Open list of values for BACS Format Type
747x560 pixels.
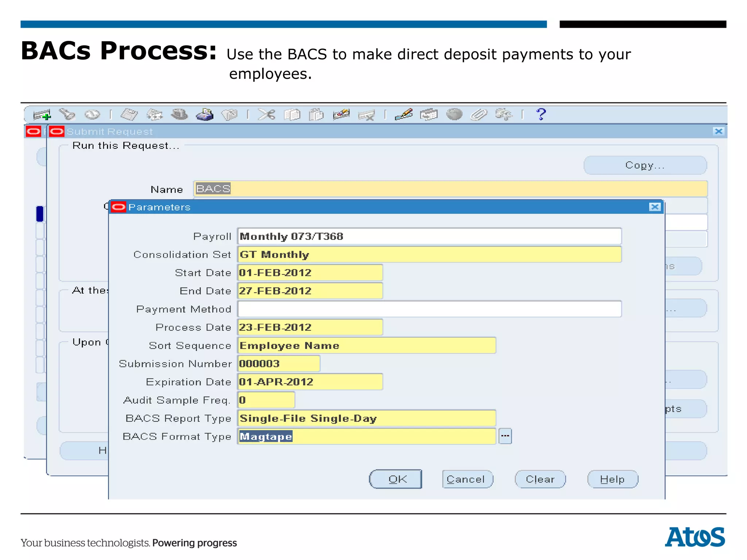tap(505, 436)
